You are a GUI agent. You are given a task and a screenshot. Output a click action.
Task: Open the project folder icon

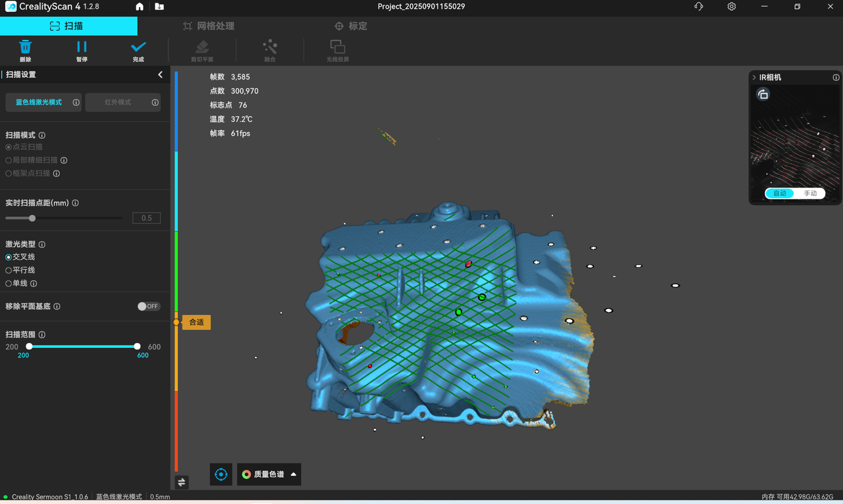coord(159,7)
